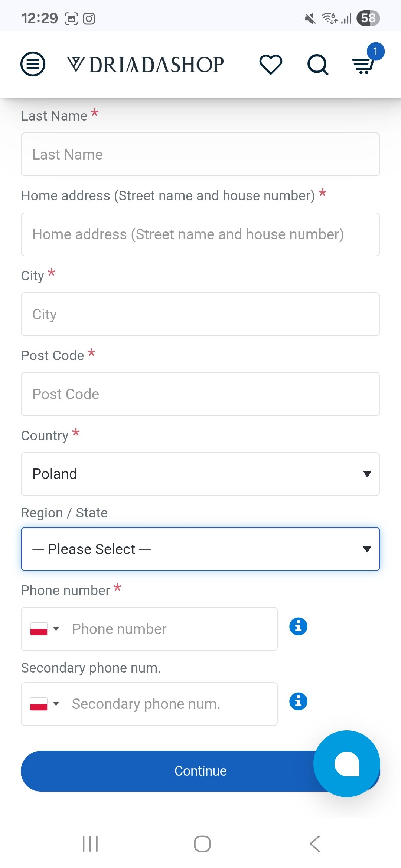Open the hamburger menu icon
Viewport: 401px width, 868px height.
click(33, 64)
